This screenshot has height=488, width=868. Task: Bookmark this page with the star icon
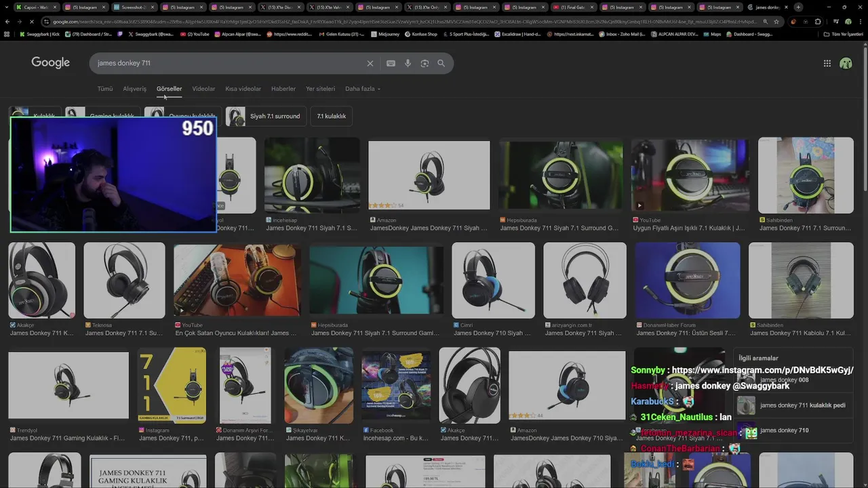click(x=776, y=21)
